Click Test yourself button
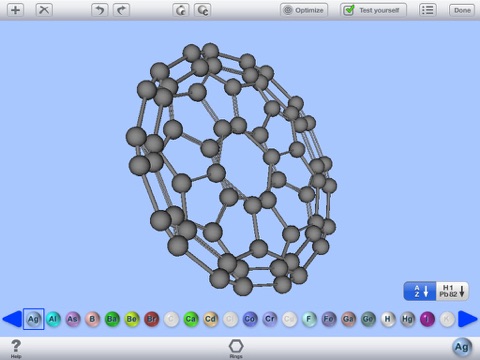The height and width of the screenshot is (360, 480). pyautogui.click(x=373, y=10)
